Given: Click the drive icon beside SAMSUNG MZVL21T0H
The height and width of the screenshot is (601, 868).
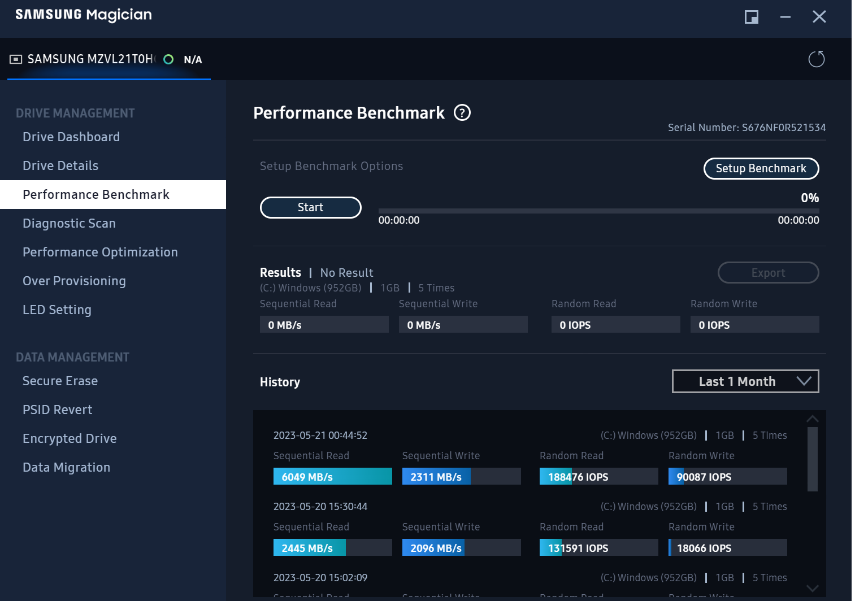Looking at the screenshot, I should pyautogui.click(x=16, y=59).
